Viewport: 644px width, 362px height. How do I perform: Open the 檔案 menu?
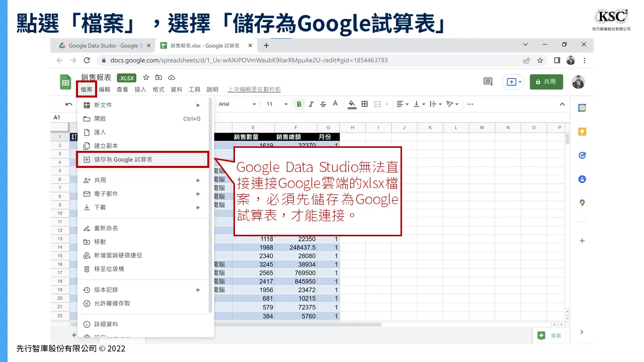[86, 89]
